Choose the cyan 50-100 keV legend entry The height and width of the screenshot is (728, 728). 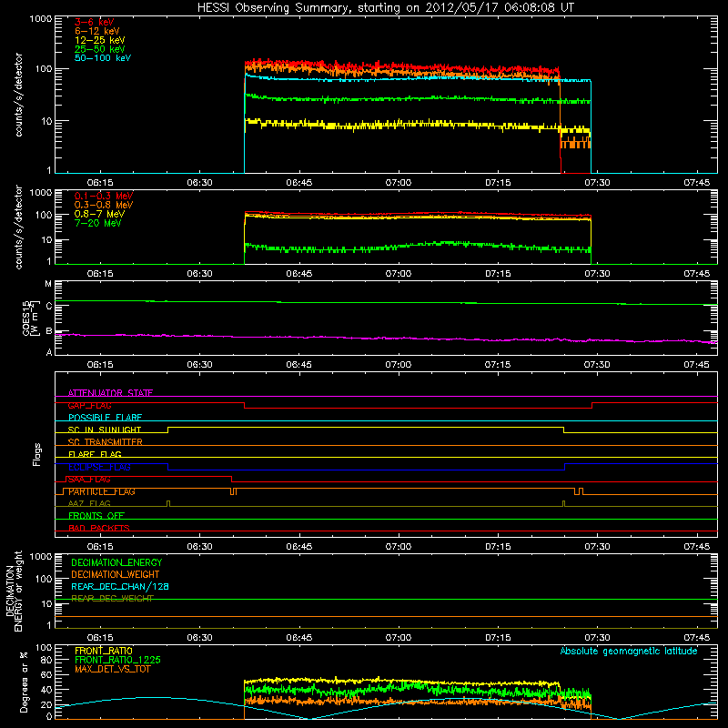(103, 58)
